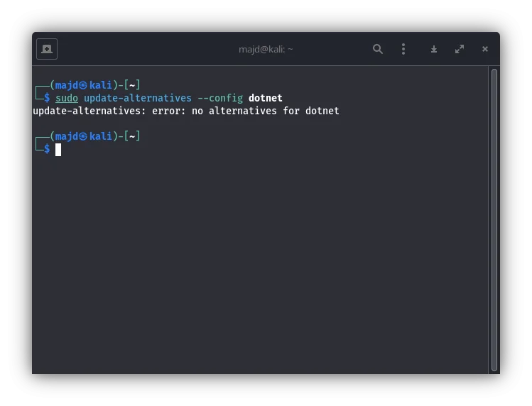Toggle fullscreen with the expand arrows icon
The width and height of the screenshot is (532, 406).
point(460,49)
